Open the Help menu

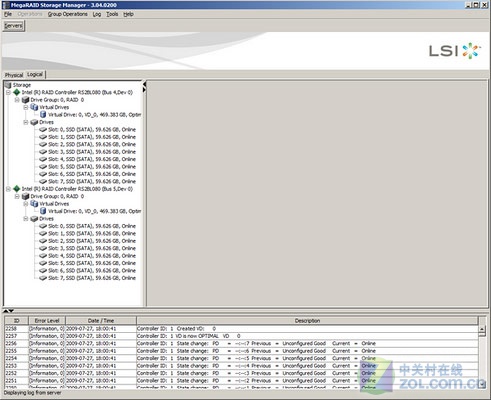point(128,14)
